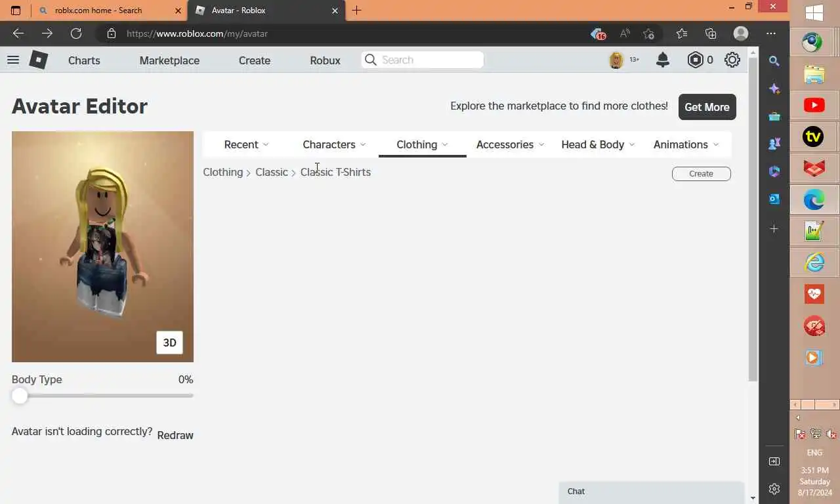The width and height of the screenshot is (840, 504).
Task: Click the Create button
Action: tap(701, 174)
